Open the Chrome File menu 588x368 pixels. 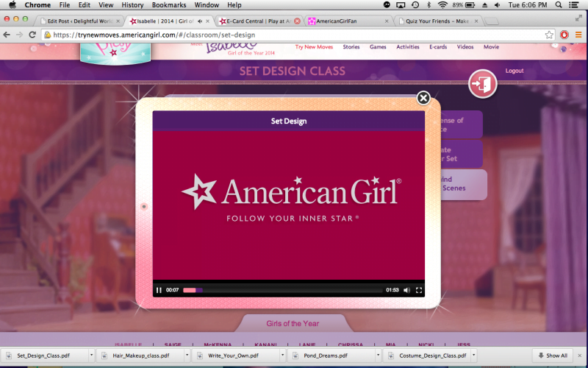pyautogui.click(x=65, y=5)
